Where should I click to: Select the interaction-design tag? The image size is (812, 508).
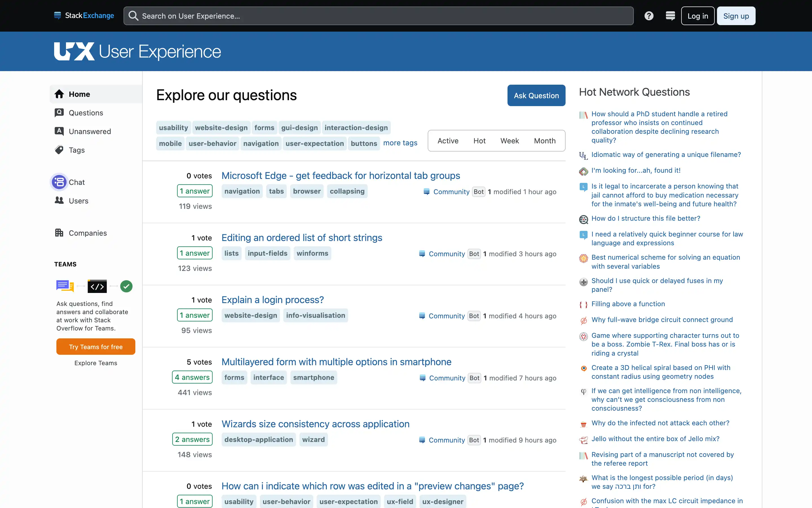(x=356, y=128)
